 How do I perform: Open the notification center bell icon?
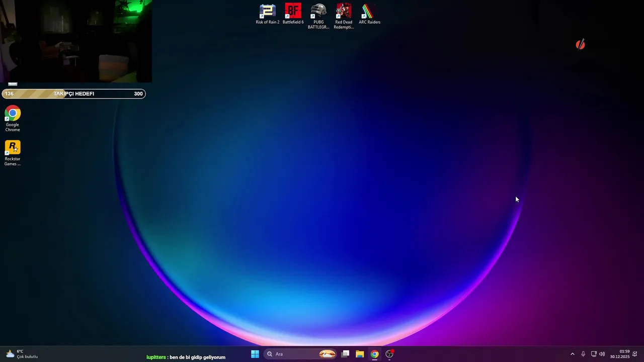coord(635,354)
